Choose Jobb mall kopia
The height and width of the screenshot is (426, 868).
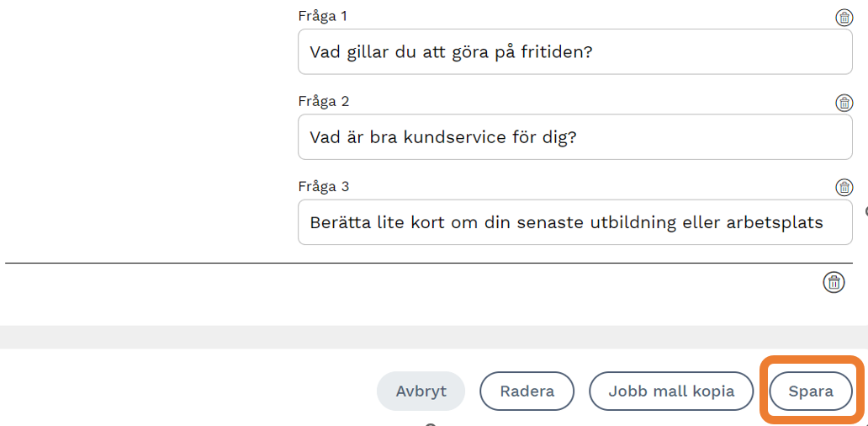click(x=671, y=391)
